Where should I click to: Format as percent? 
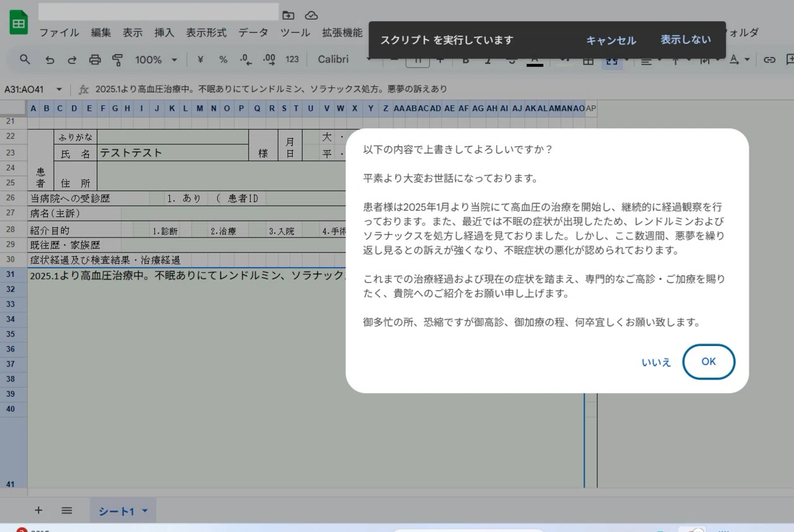point(223,60)
